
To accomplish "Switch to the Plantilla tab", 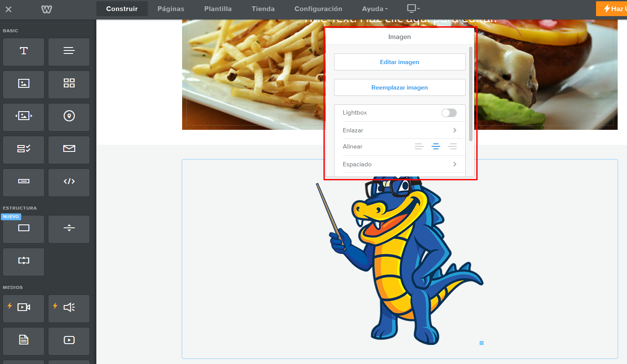I will tap(218, 9).
